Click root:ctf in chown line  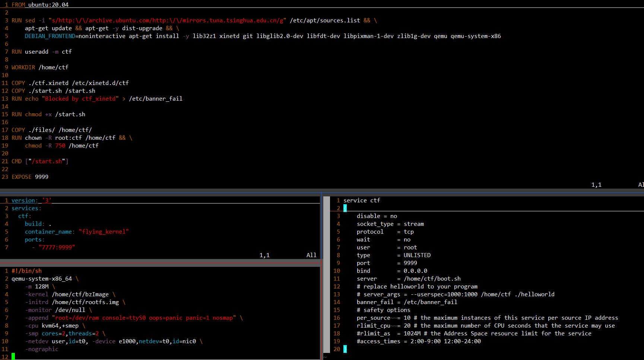click(69, 138)
